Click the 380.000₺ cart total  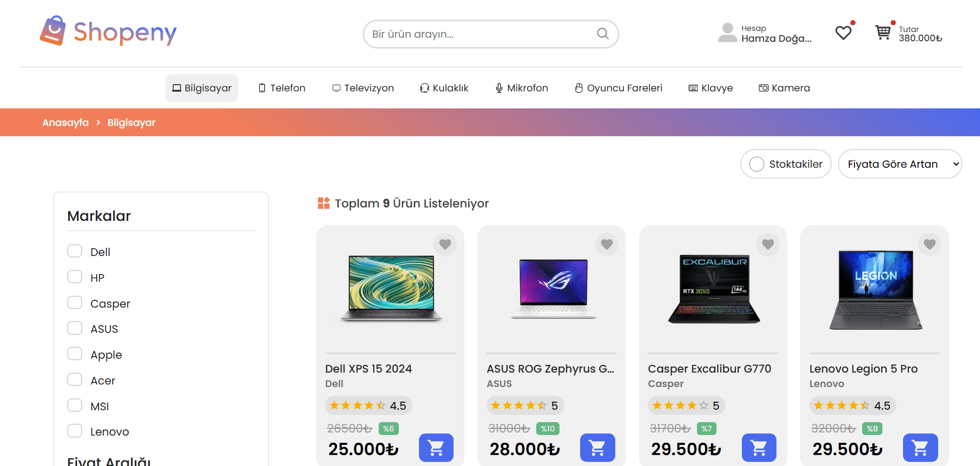(921, 38)
